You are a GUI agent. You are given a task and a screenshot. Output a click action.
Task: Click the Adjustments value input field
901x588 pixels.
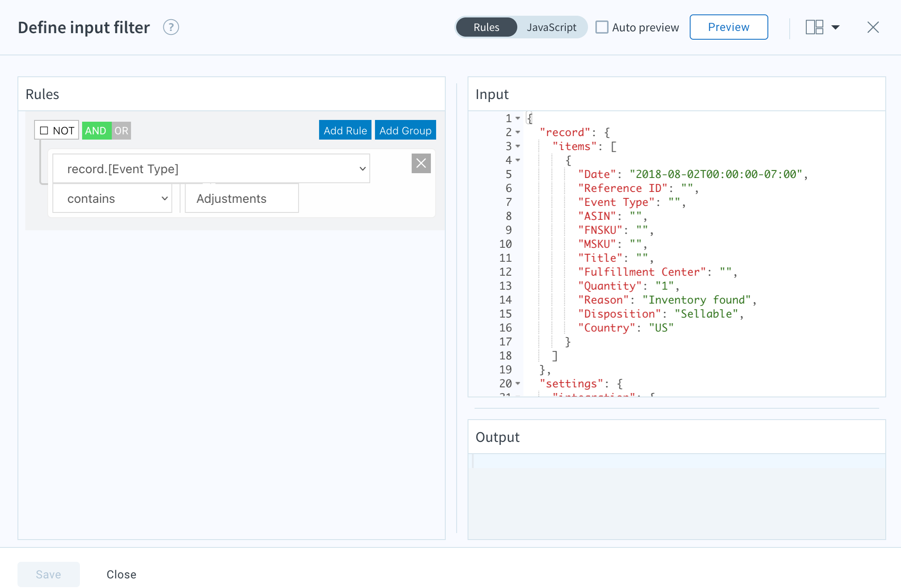point(242,199)
